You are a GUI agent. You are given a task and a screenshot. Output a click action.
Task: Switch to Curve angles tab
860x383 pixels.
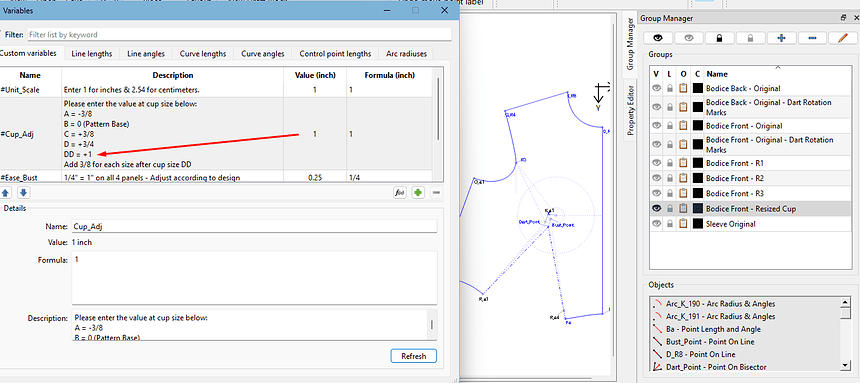[x=263, y=54]
